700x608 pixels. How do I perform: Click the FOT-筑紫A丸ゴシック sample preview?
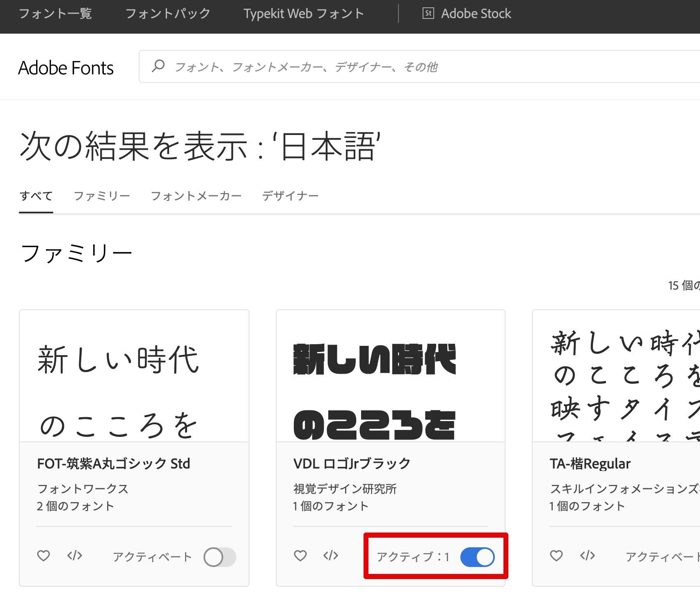pos(134,376)
